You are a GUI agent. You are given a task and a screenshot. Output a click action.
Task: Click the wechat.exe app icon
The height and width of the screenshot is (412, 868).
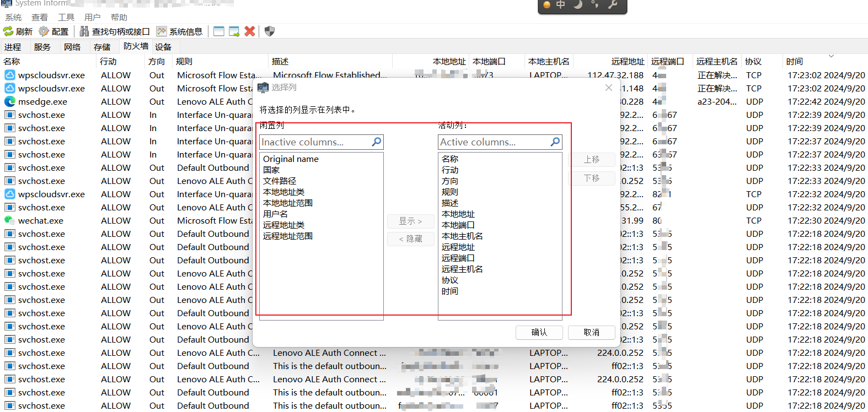[x=10, y=220]
